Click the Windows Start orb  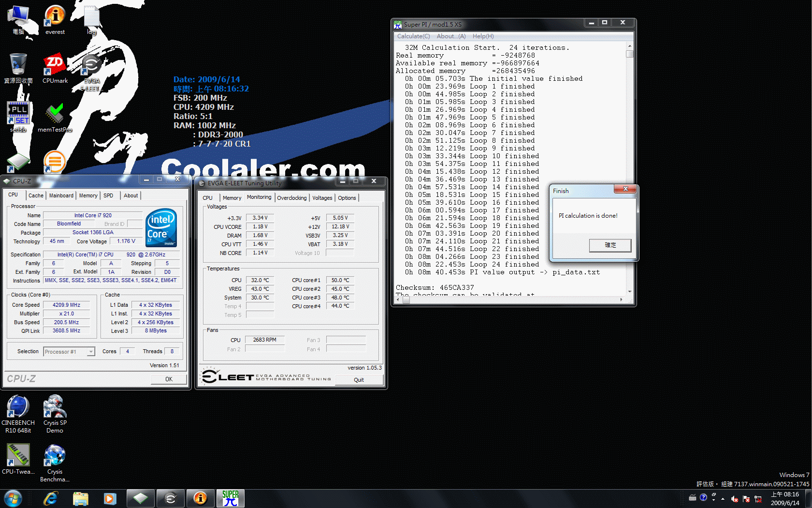[13, 498]
